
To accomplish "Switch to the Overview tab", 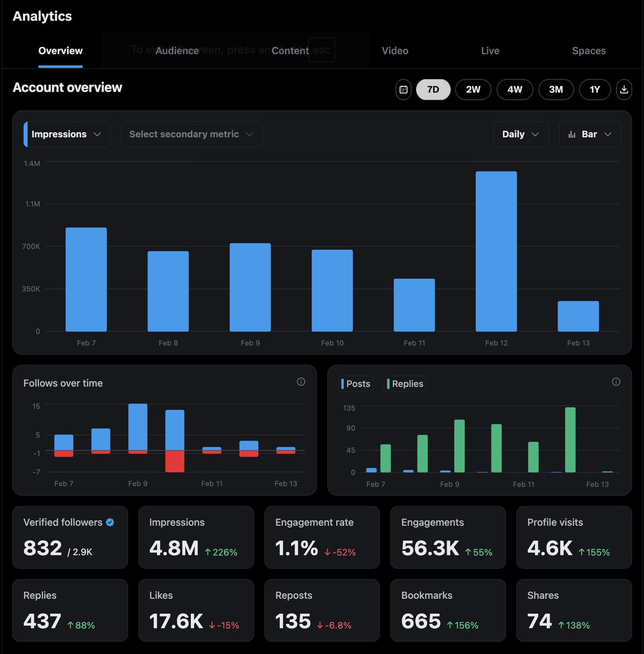I will 61,51.
